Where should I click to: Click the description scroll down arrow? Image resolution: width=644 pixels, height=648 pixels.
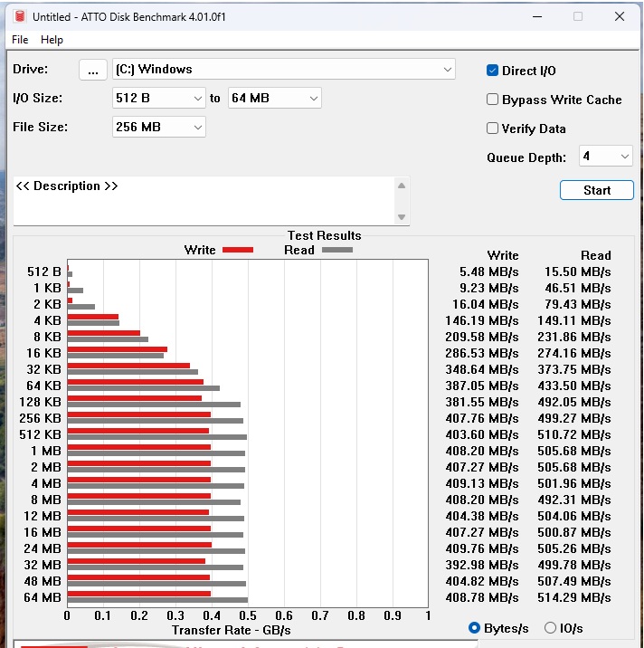tap(401, 216)
